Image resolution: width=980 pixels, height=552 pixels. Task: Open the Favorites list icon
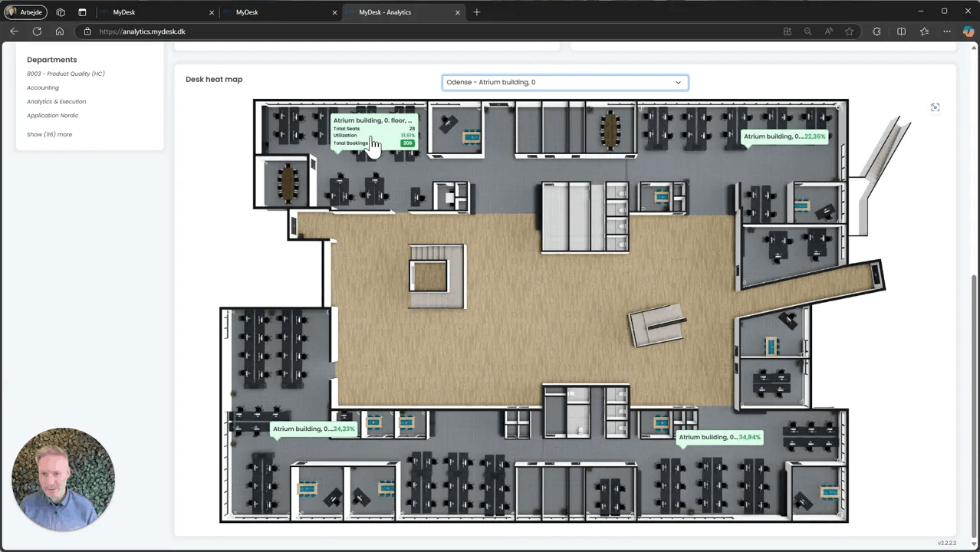coord(924,31)
